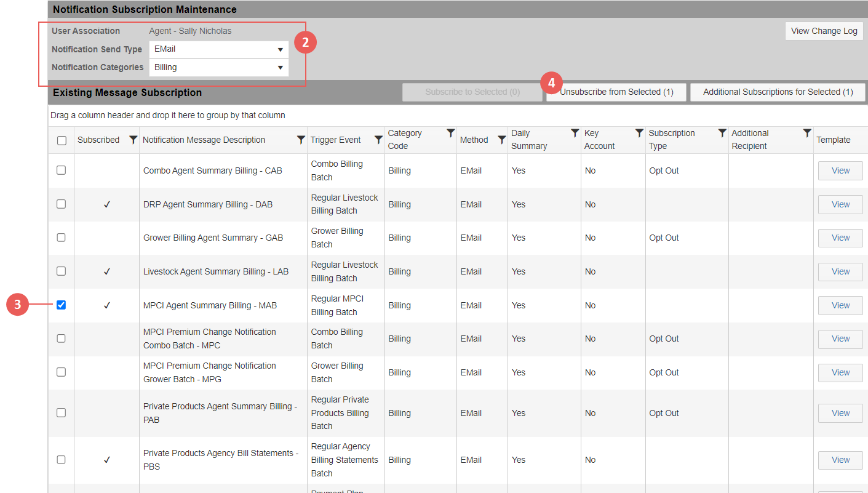Click View Change Log button
Screen dimensions: 868x493
tap(824, 31)
